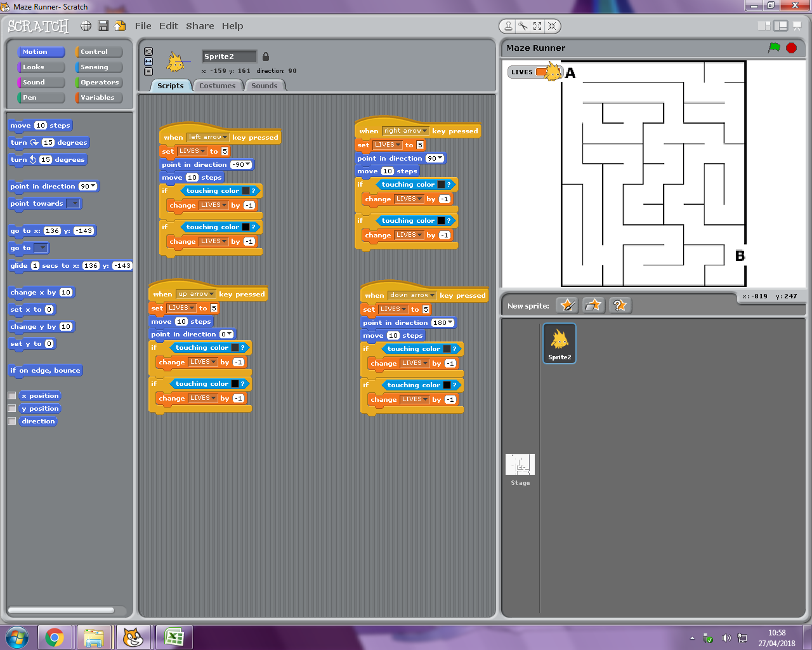The height and width of the screenshot is (650, 812).
Task: Show the Sensing blocks category
Action: point(98,67)
